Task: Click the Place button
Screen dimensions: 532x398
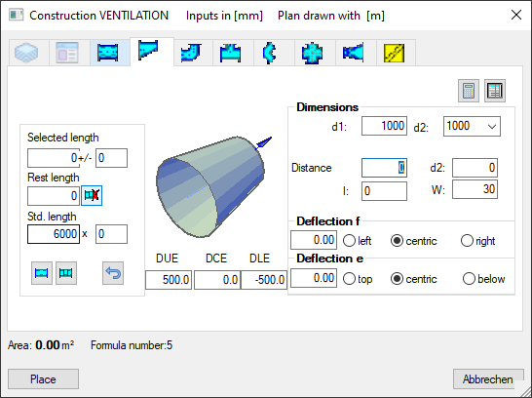Action: (x=44, y=379)
